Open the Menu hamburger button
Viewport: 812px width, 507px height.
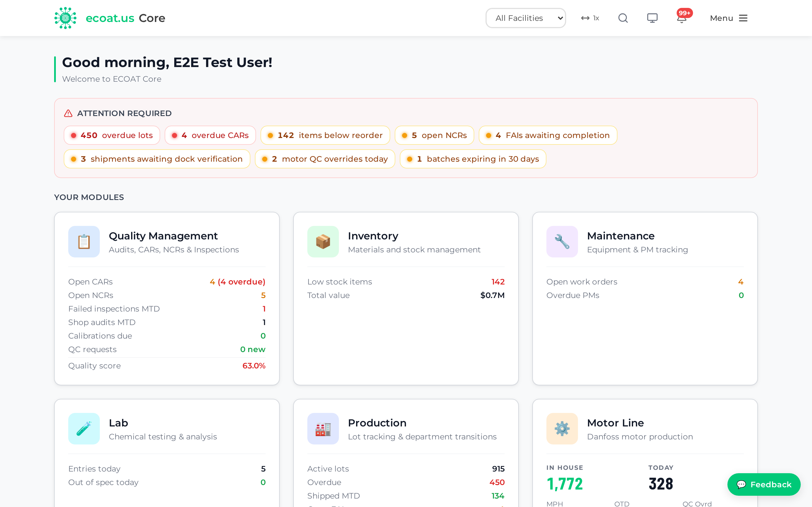[729, 18]
